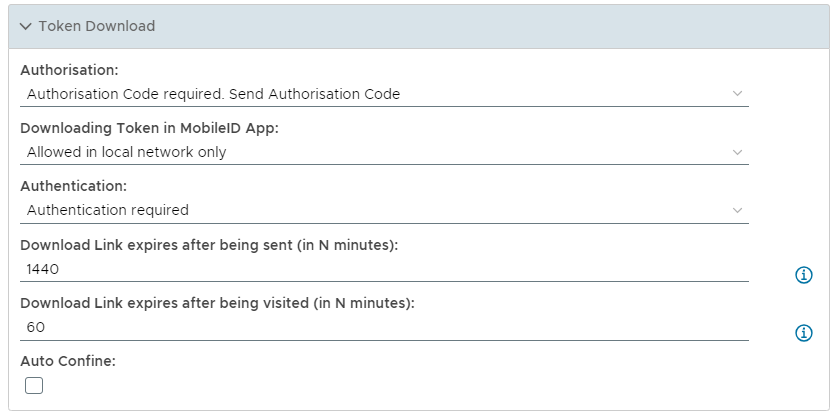Viewport: 839px width, 417px height.
Task: Enable the Auto Confine checkbox
Action: (x=34, y=385)
